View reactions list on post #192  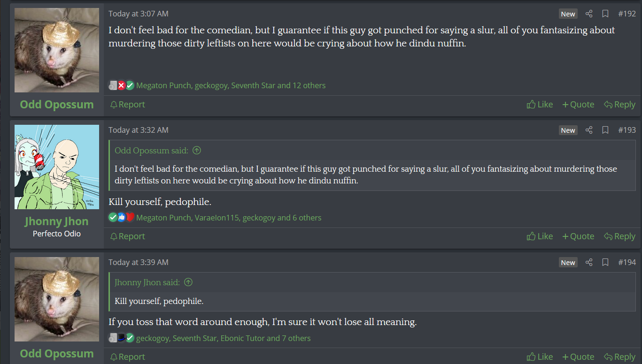pos(231,85)
